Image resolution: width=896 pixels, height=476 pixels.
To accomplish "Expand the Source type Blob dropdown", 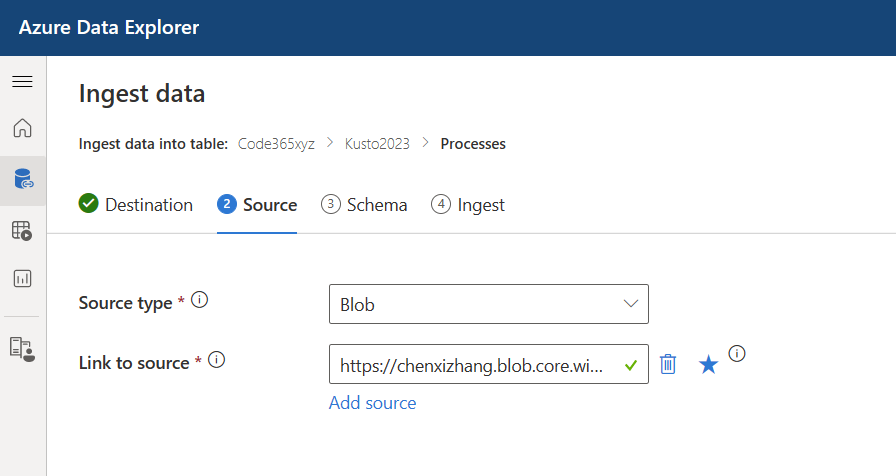I will click(489, 304).
